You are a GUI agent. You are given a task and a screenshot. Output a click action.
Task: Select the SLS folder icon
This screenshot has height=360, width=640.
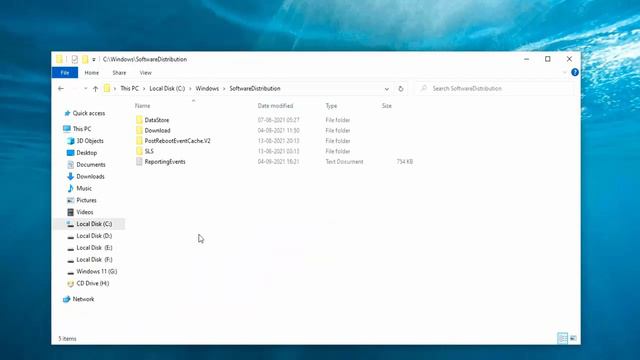tap(139, 151)
